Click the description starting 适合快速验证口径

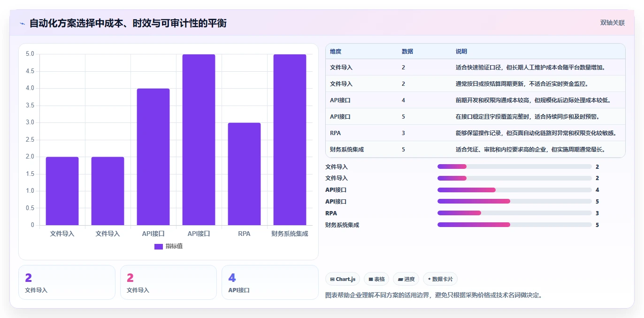(x=530, y=68)
